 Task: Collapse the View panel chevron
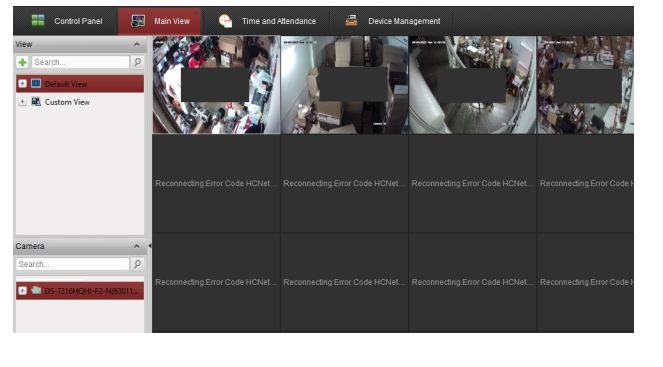coord(137,44)
